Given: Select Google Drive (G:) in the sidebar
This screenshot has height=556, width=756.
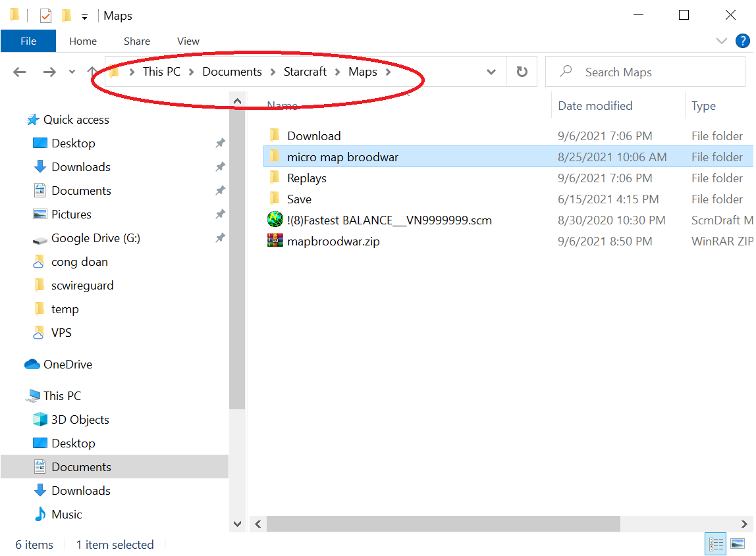Looking at the screenshot, I should click(x=95, y=238).
